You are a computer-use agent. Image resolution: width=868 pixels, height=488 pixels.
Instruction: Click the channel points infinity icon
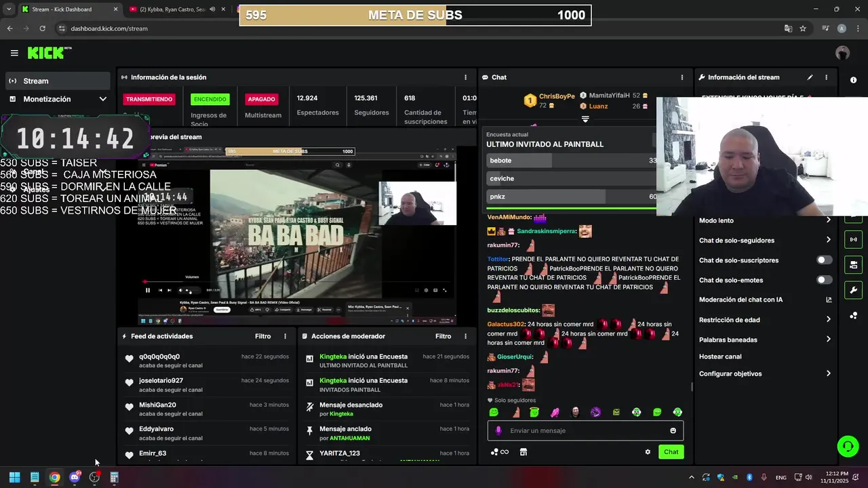(500, 452)
